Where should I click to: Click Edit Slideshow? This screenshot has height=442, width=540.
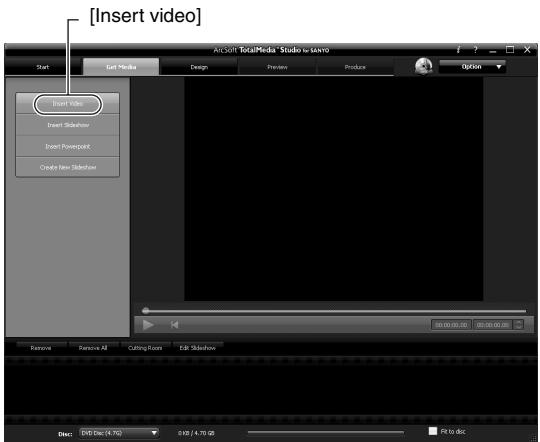pyautogui.click(x=198, y=348)
